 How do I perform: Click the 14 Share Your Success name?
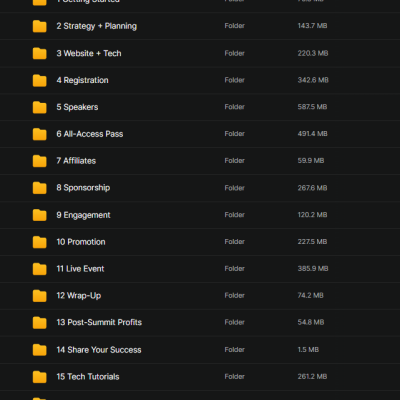[x=99, y=350]
